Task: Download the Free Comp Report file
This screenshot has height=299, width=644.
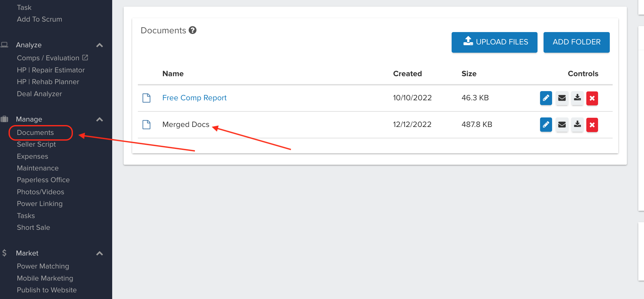Action: click(x=577, y=98)
